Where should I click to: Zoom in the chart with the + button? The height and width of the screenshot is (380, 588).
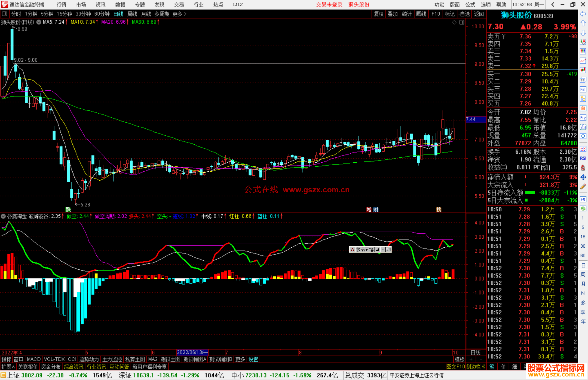point(471,359)
